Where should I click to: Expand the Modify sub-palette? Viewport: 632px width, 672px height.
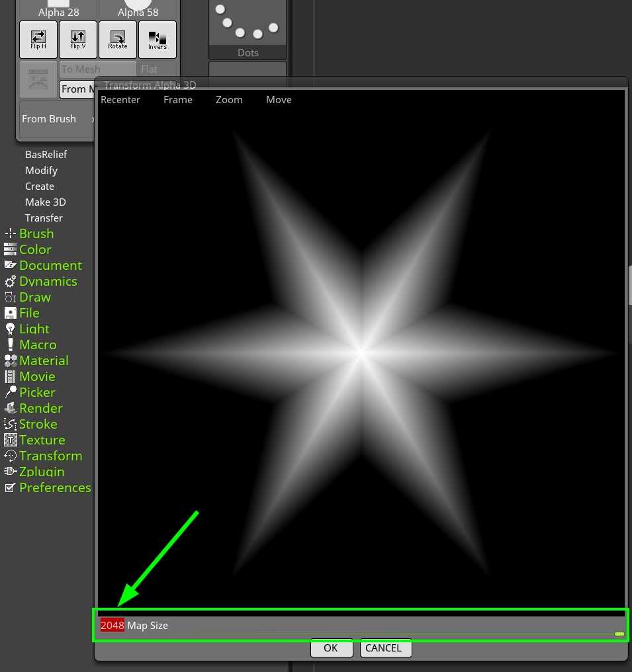coord(41,170)
